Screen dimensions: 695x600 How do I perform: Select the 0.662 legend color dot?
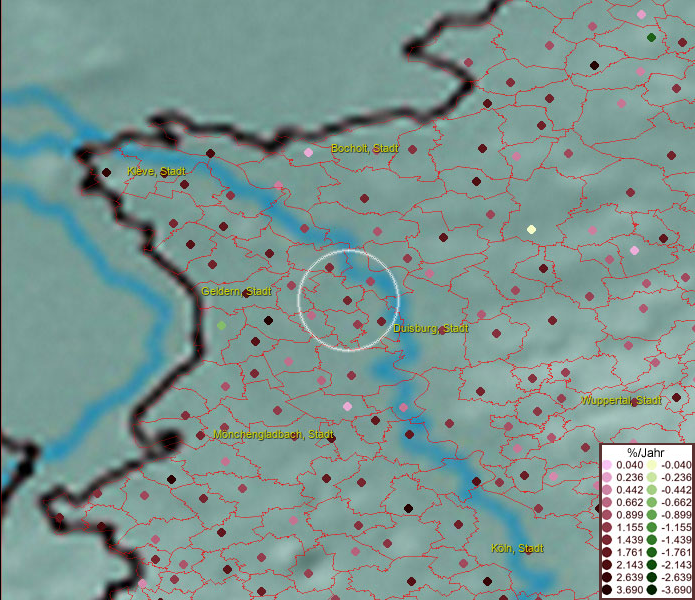coord(607,503)
